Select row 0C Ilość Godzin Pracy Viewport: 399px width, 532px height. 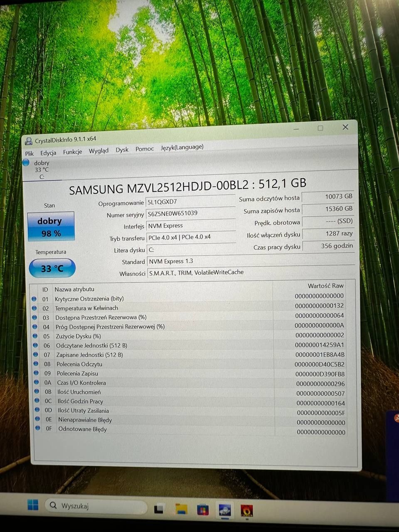click(190, 402)
